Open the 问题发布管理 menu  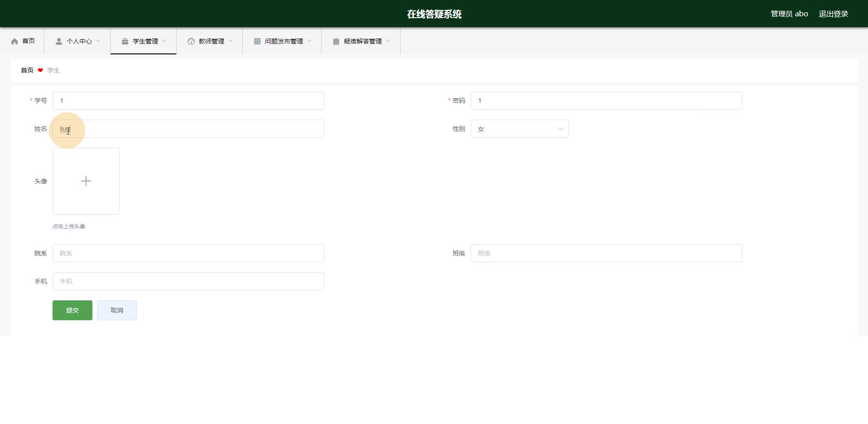click(282, 41)
